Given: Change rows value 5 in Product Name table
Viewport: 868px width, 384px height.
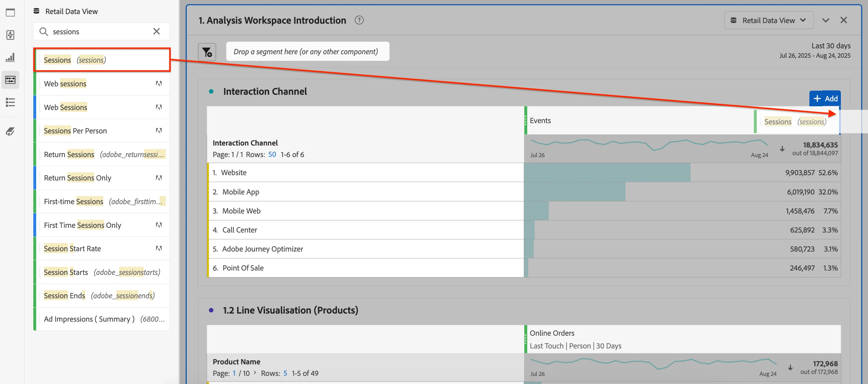Looking at the screenshot, I should (285, 373).
